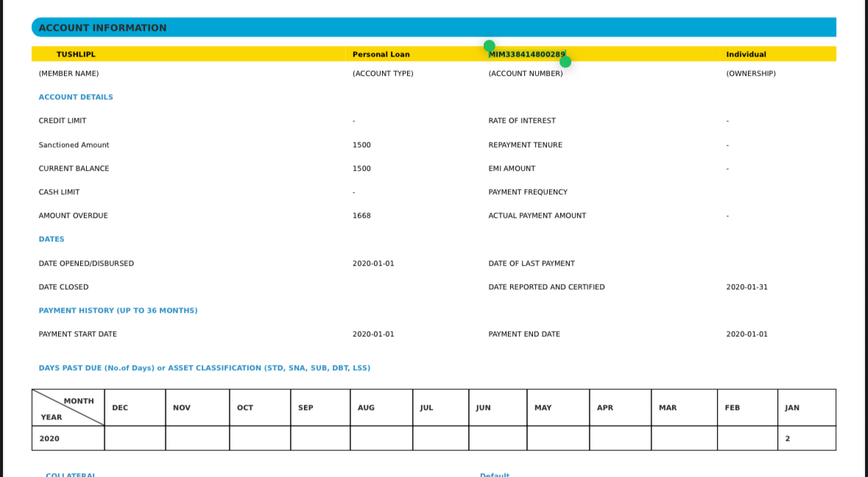Click the PAYMENT HISTORY (UP TO 36 MONTHS) heading
This screenshot has height=477, width=868.
point(118,311)
